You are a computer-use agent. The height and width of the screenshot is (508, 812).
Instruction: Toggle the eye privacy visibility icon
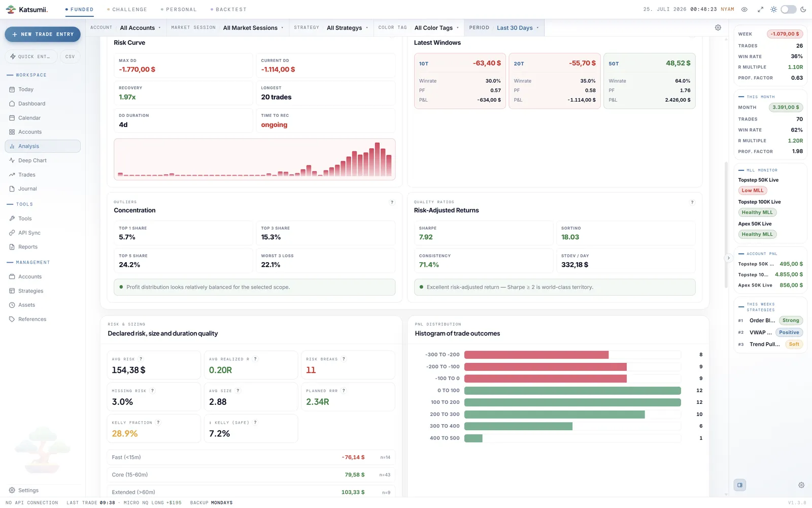click(745, 9)
